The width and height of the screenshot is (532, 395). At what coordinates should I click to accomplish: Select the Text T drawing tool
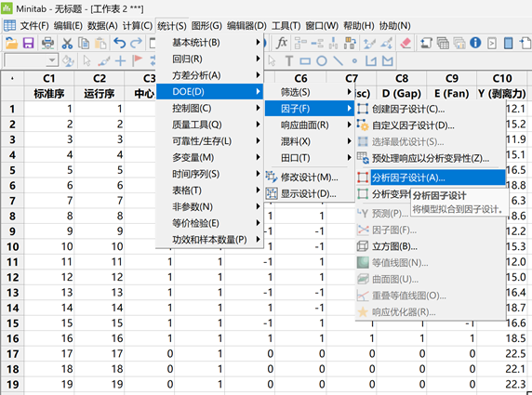(x=288, y=61)
